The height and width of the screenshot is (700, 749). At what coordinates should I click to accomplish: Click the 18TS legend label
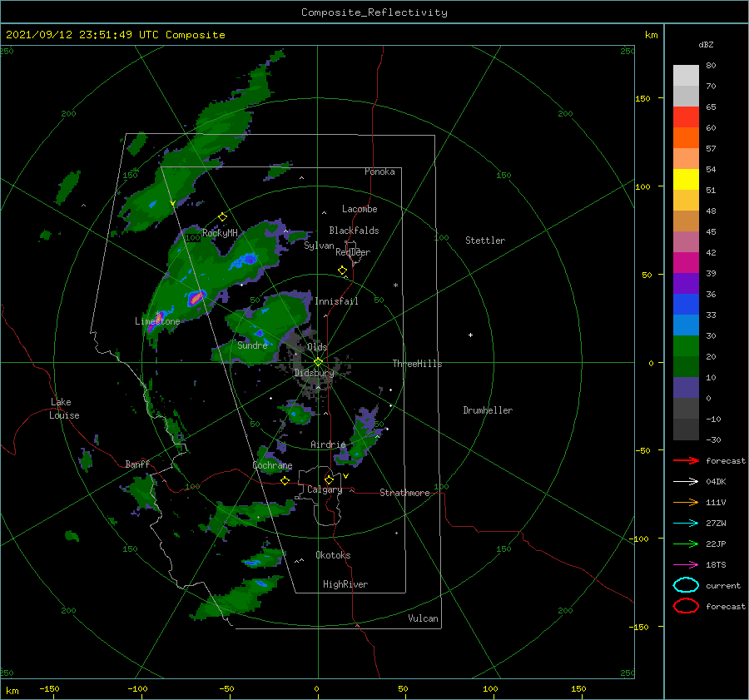(x=716, y=565)
